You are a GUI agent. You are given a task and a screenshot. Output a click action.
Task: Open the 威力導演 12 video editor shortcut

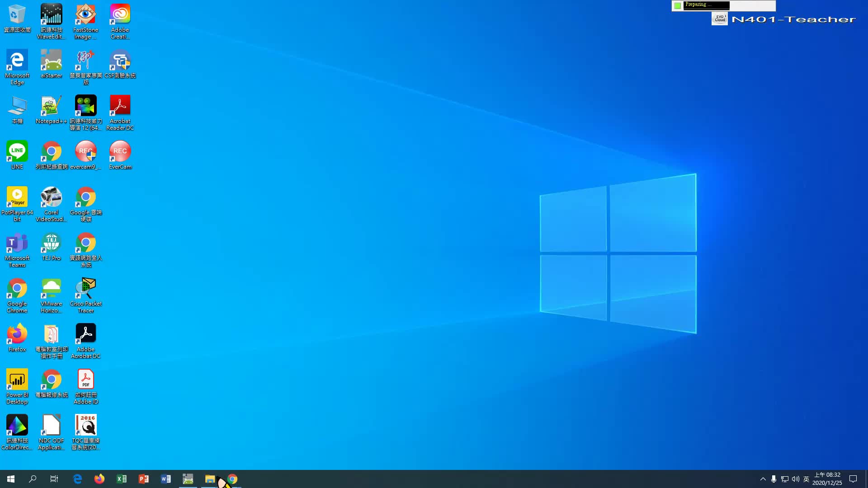point(85,113)
